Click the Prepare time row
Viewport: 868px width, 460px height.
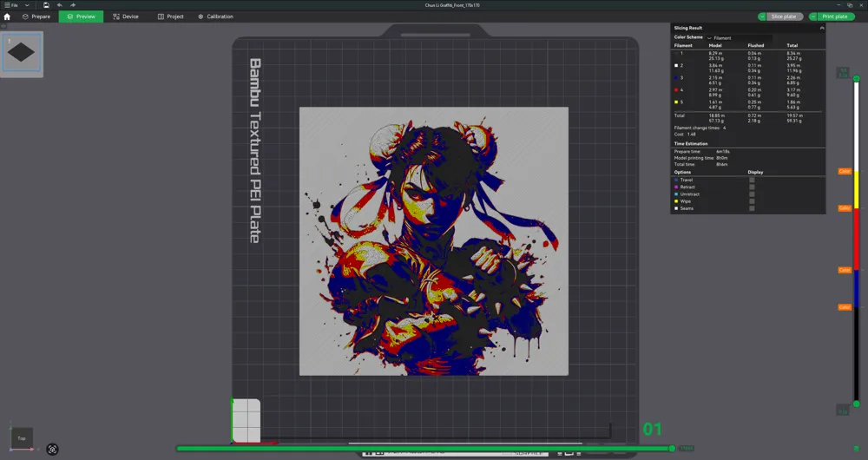click(x=702, y=151)
